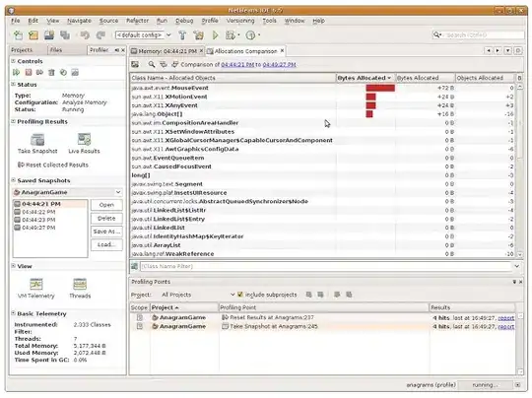532x398 pixels.
Task: Open the Versioning menu
Action: [240, 21]
